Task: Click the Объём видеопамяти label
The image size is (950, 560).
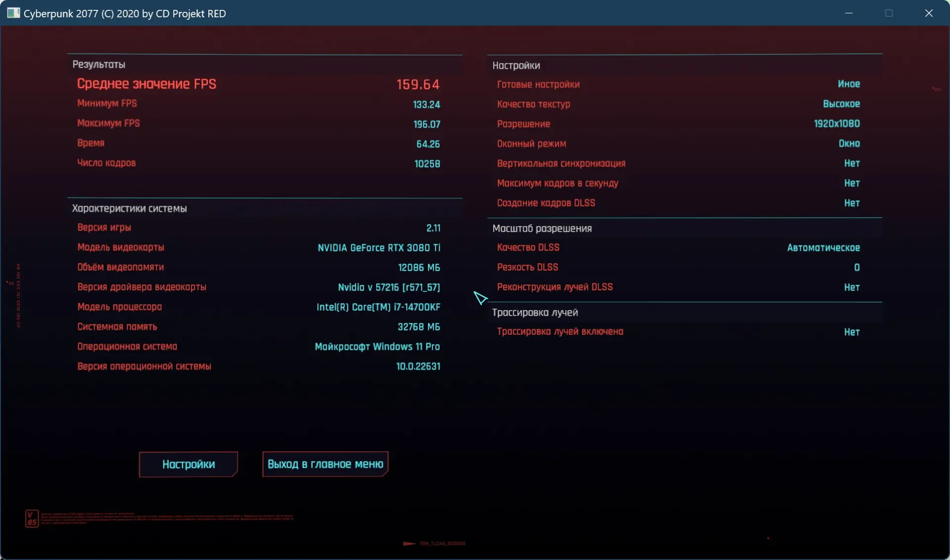Action: point(120,267)
